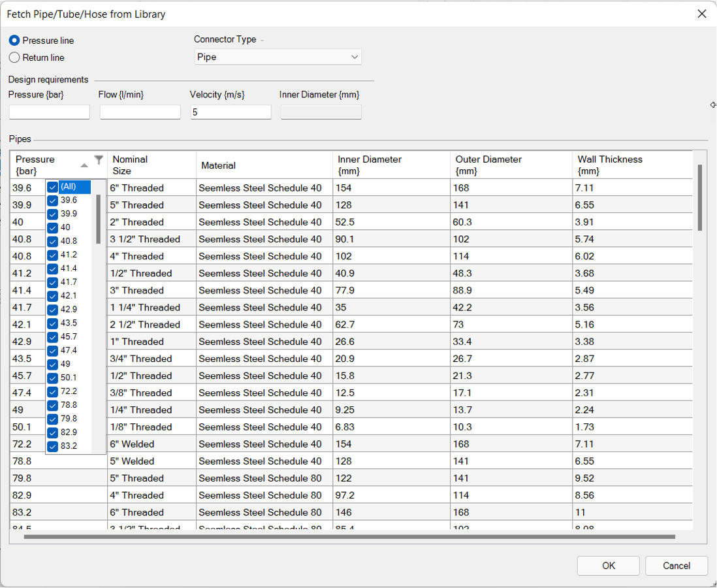Click inner diameter cell 77.9

(x=391, y=291)
